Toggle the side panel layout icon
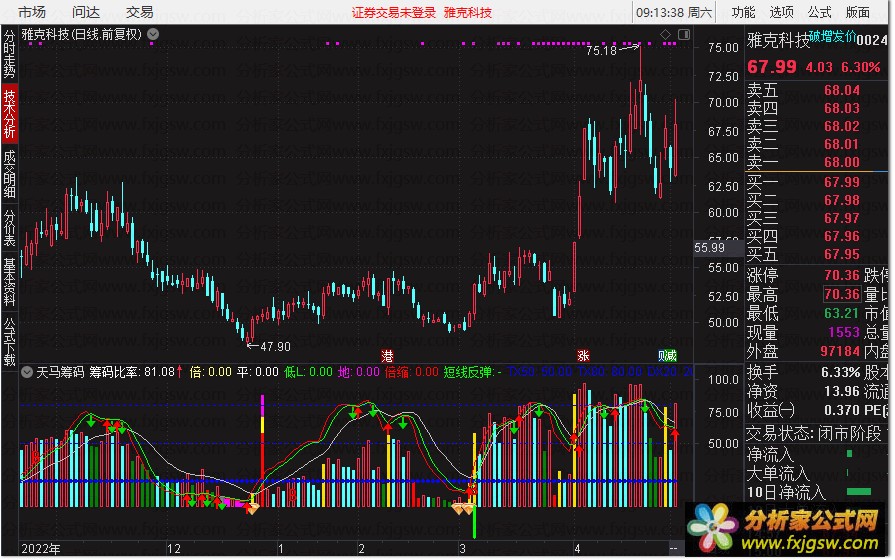Image resolution: width=895 pixels, height=560 pixels. tap(684, 35)
